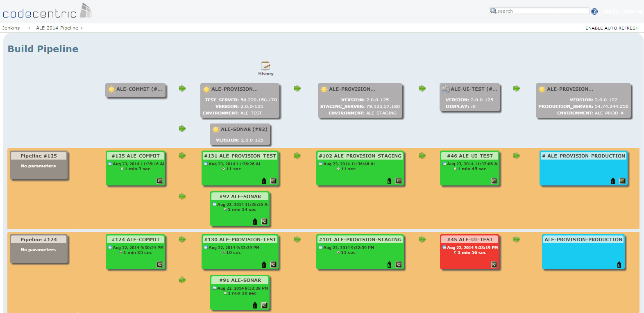Click console icon on #92 ALE-SONAR build
This screenshot has width=644, height=313.
pos(264,222)
